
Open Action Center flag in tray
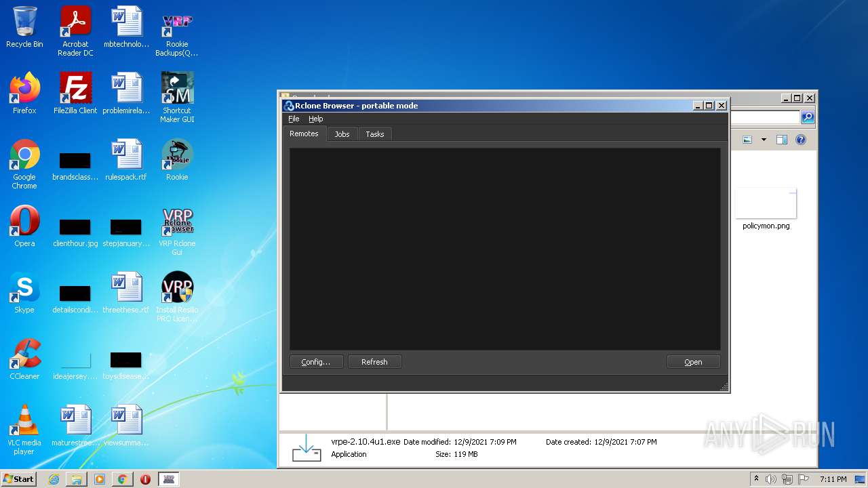[803, 479]
